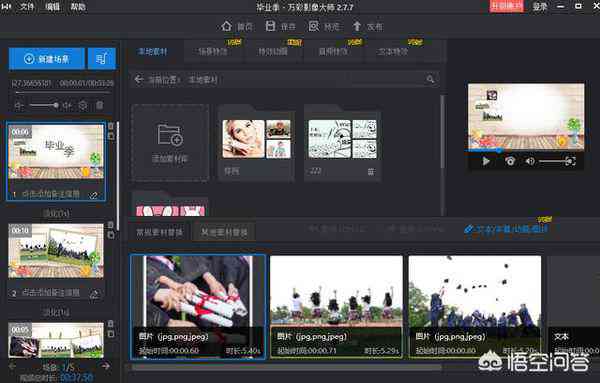Mute the preview speaker icon
600x383 pixels.
[530, 161]
